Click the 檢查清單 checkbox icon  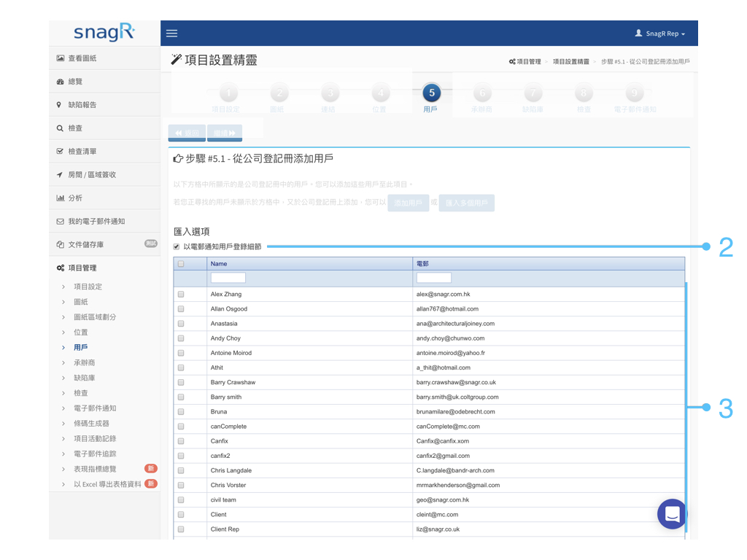tap(60, 152)
